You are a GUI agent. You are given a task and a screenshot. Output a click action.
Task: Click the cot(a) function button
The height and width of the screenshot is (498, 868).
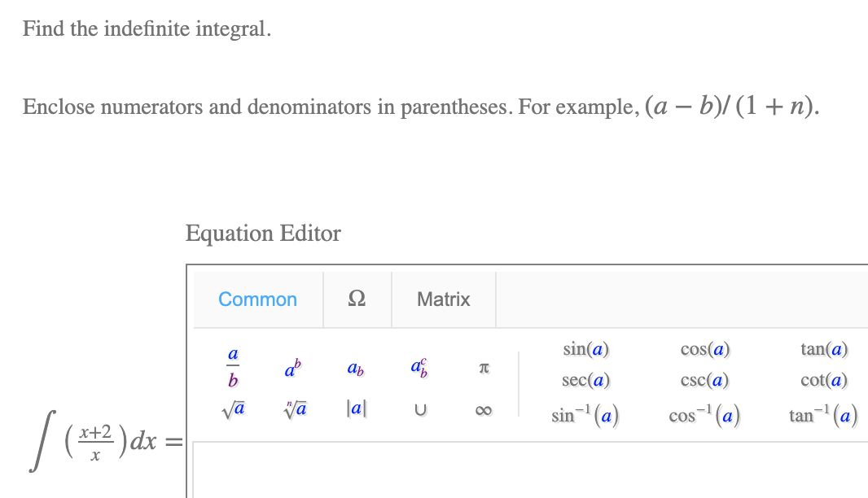coord(823,380)
